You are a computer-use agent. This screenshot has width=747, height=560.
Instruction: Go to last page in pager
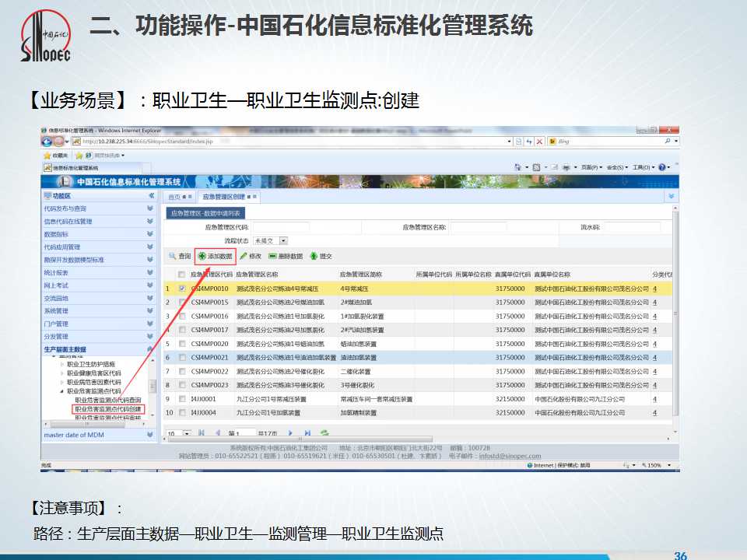pyautogui.click(x=307, y=433)
